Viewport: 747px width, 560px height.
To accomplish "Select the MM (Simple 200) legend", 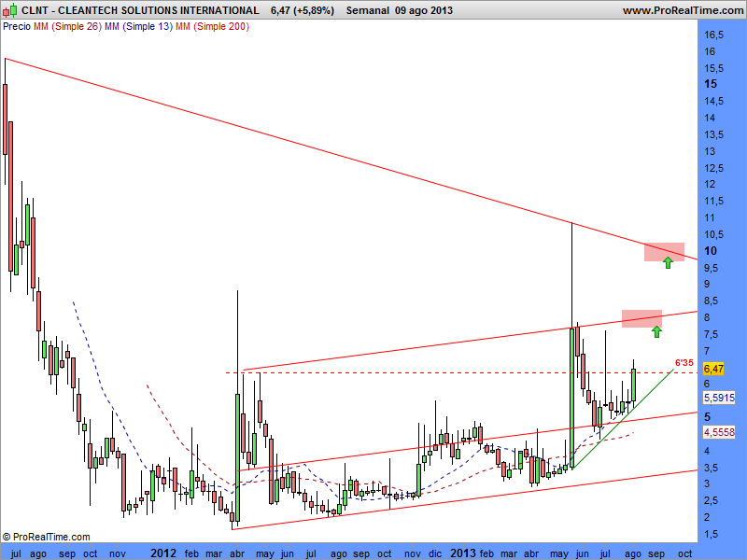I will (x=213, y=27).
